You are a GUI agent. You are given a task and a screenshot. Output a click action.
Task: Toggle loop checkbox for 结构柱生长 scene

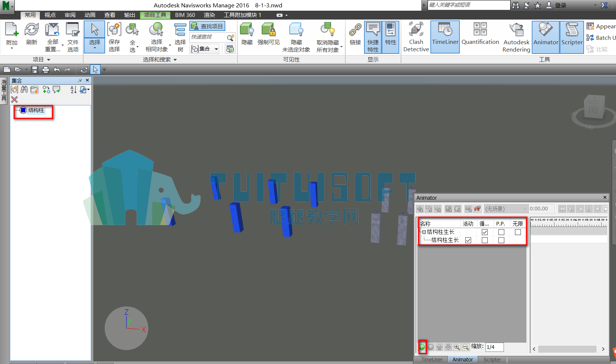coord(485,232)
